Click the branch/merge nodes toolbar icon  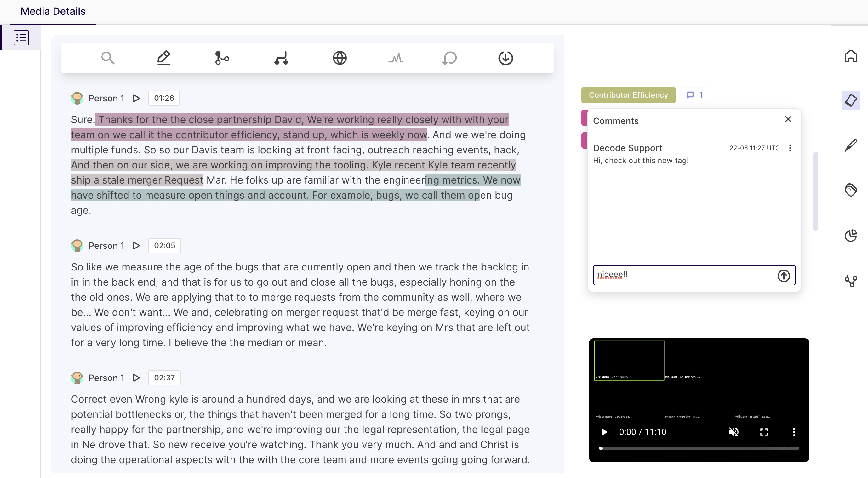[222, 58]
